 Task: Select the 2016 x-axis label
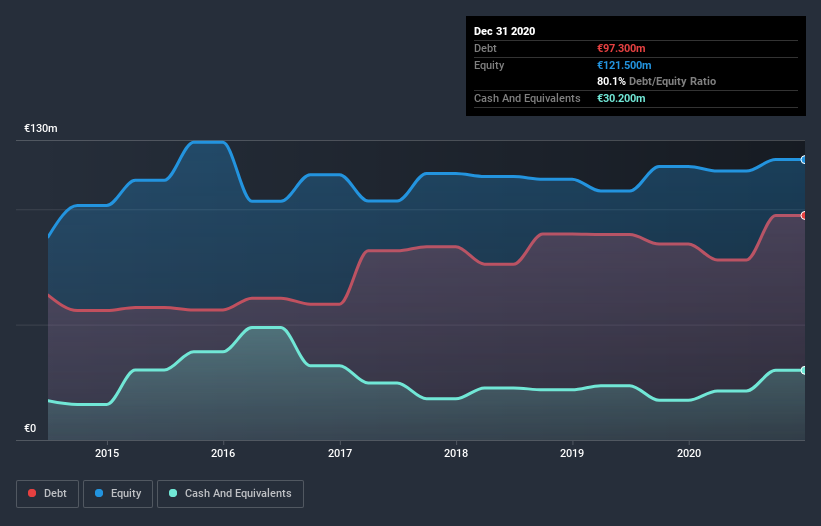[x=223, y=453]
